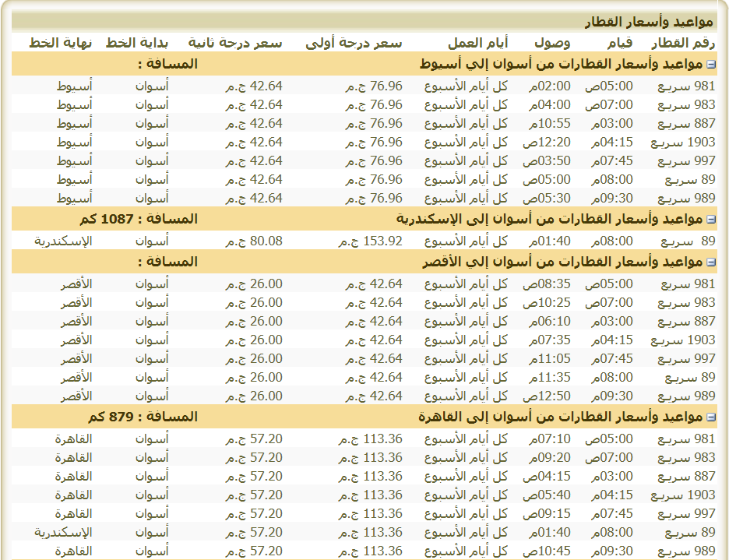This screenshot has height=560, width=729.
Task: Select train 887 row arriving 06:10م
Action: click(x=364, y=321)
